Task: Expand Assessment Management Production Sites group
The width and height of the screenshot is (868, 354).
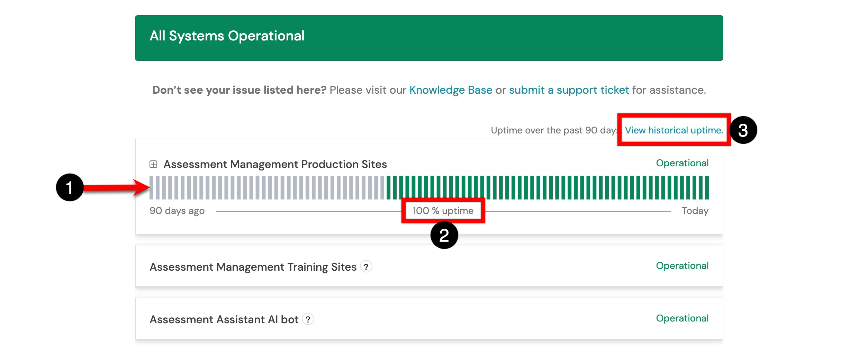Action: click(153, 164)
